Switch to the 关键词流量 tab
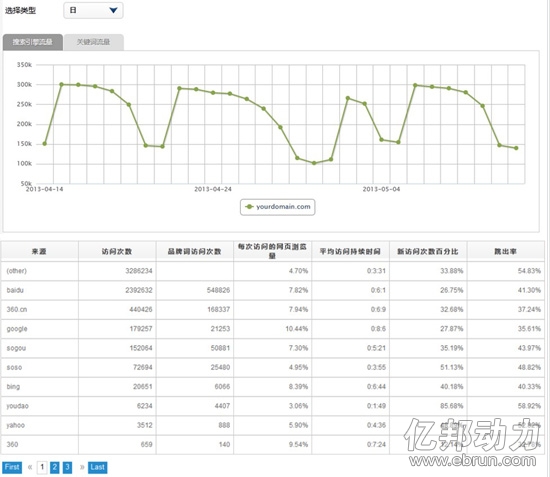Viewport: 550px width, 477px height. coord(94,42)
